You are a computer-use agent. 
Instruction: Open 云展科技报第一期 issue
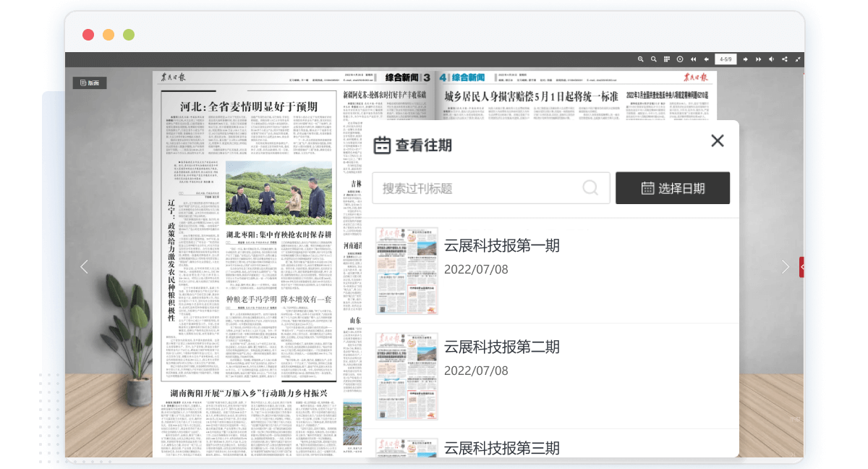502,245
